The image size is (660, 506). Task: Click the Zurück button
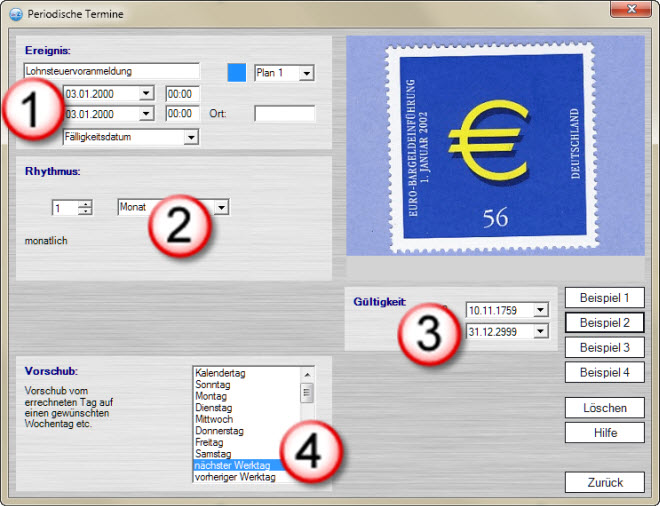(x=604, y=483)
